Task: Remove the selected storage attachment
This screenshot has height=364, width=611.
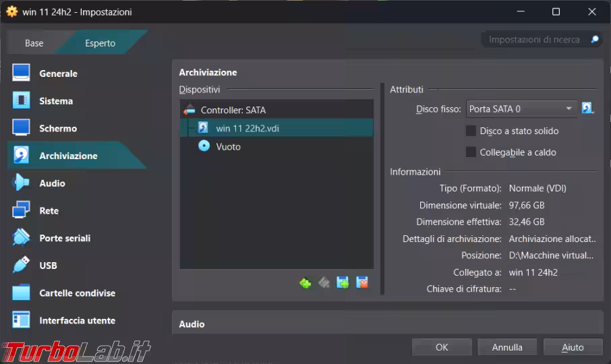Action: 362,282
